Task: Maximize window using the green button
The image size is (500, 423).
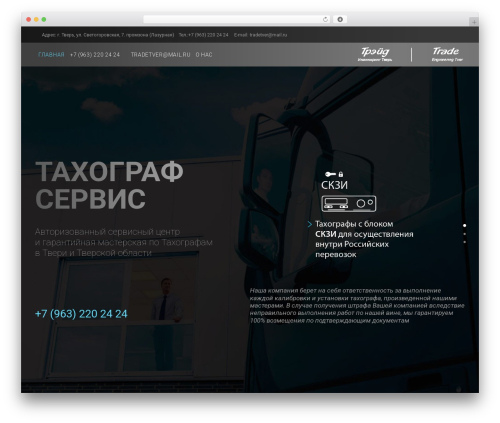Action: click(x=44, y=19)
